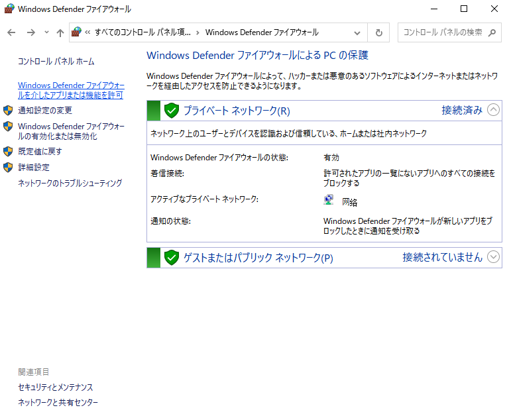Click green shield icon of ゲストまたはパブリック ネットワーク
Screen dimensions: 509x420
coord(172,258)
